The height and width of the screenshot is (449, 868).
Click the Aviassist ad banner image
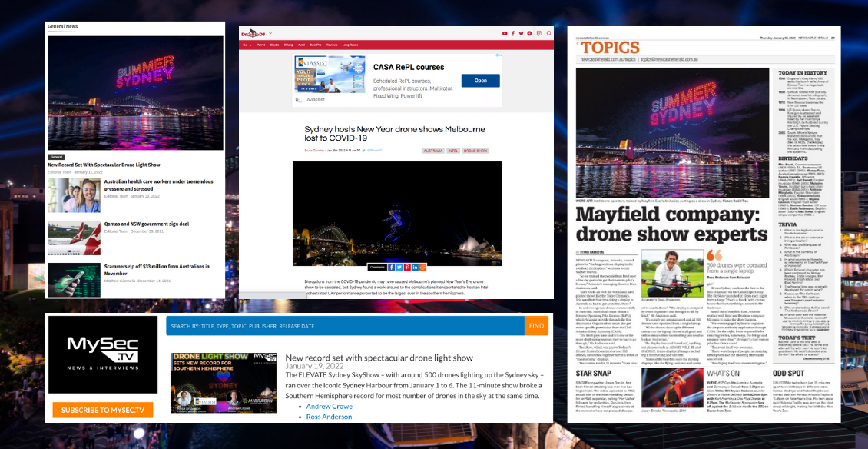[330, 75]
